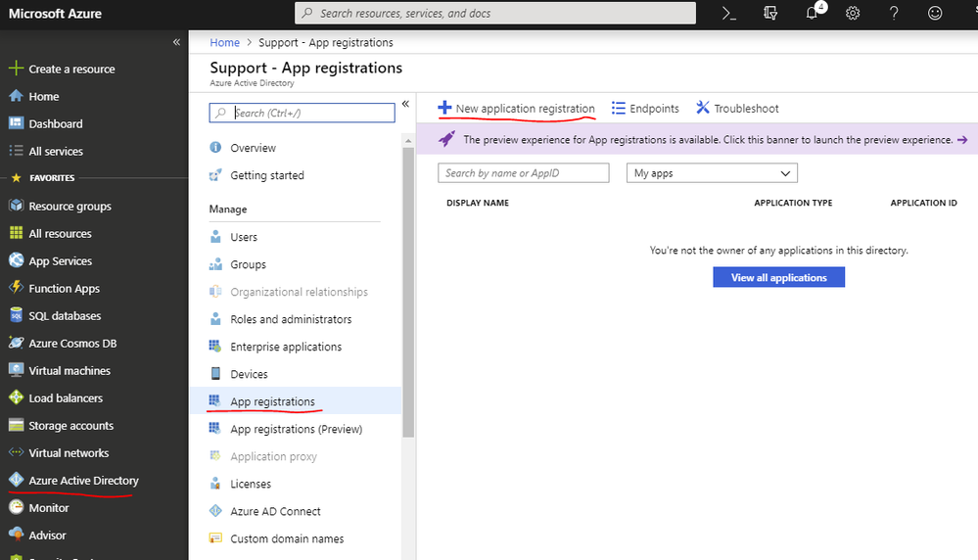The image size is (978, 560).
Task: Open the settings gear in top bar
Action: click(x=853, y=14)
